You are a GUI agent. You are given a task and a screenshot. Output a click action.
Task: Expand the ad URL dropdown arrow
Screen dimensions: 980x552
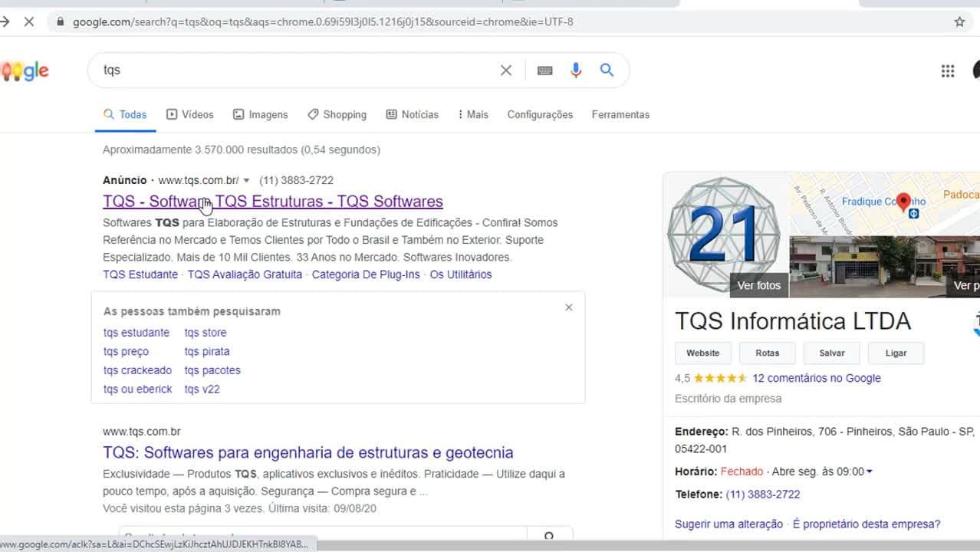(x=246, y=181)
